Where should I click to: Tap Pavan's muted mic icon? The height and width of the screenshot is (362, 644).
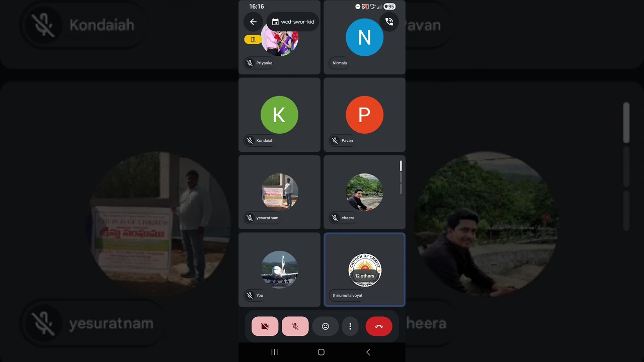tap(335, 140)
